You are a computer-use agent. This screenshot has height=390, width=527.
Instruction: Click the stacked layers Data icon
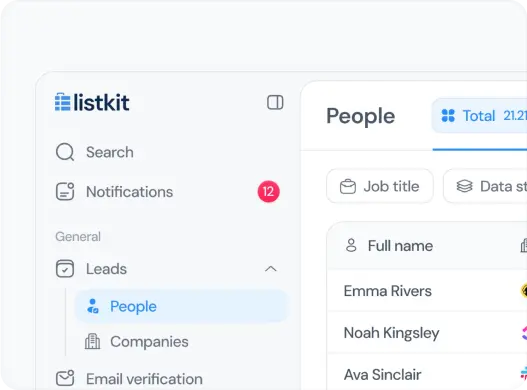[x=464, y=186]
